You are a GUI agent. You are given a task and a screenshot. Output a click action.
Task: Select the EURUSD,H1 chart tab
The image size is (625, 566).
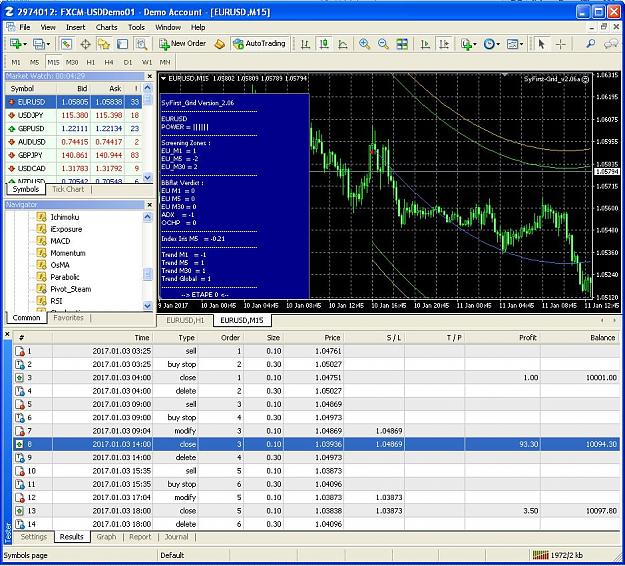click(x=185, y=320)
